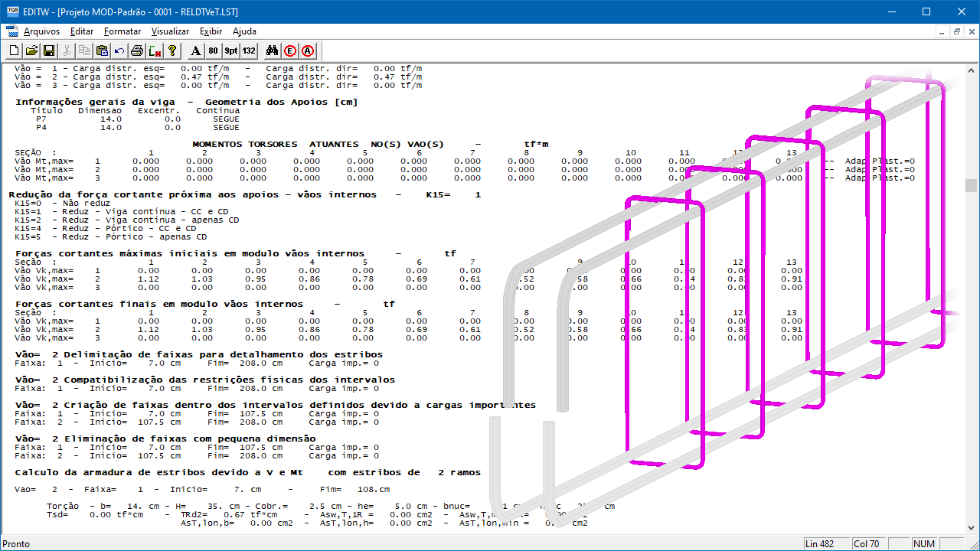The width and height of the screenshot is (980, 551).
Task: Expand the Visualizar menu
Action: 170,31
